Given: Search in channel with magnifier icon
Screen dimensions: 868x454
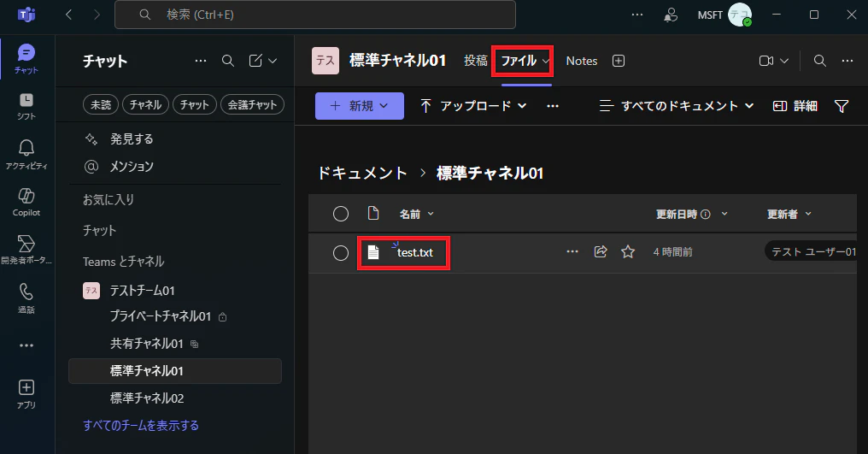Looking at the screenshot, I should tap(820, 61).
